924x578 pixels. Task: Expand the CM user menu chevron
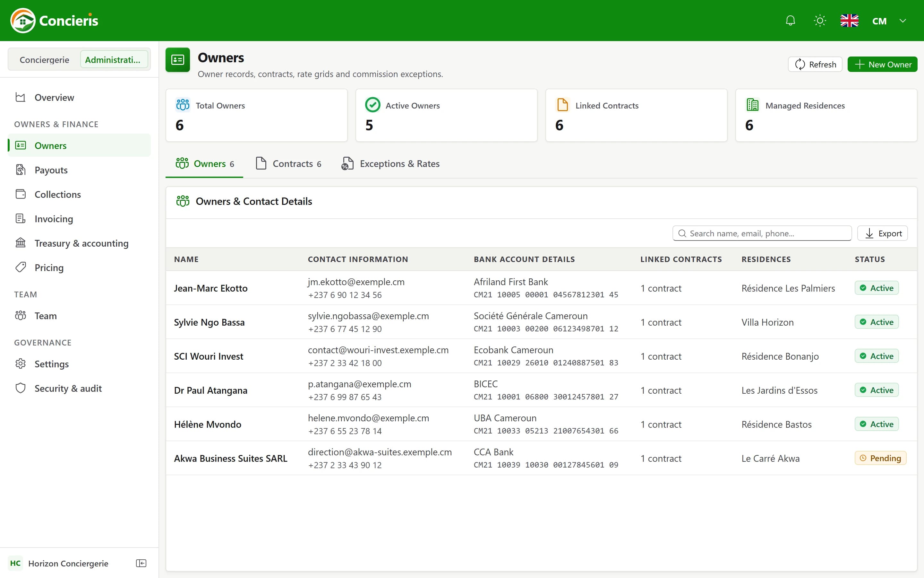(x=903, y=21)
